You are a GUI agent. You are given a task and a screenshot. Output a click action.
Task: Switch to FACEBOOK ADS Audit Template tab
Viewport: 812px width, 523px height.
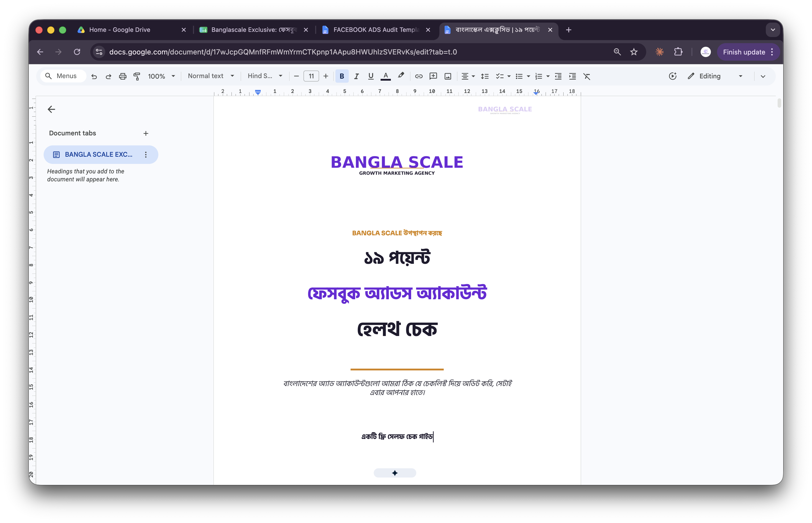[x=375, y=30]
